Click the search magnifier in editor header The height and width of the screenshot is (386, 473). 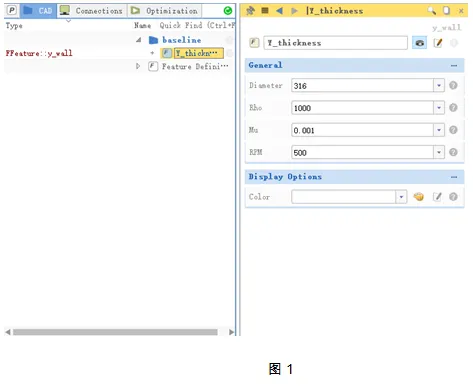[x=432, y=11]
